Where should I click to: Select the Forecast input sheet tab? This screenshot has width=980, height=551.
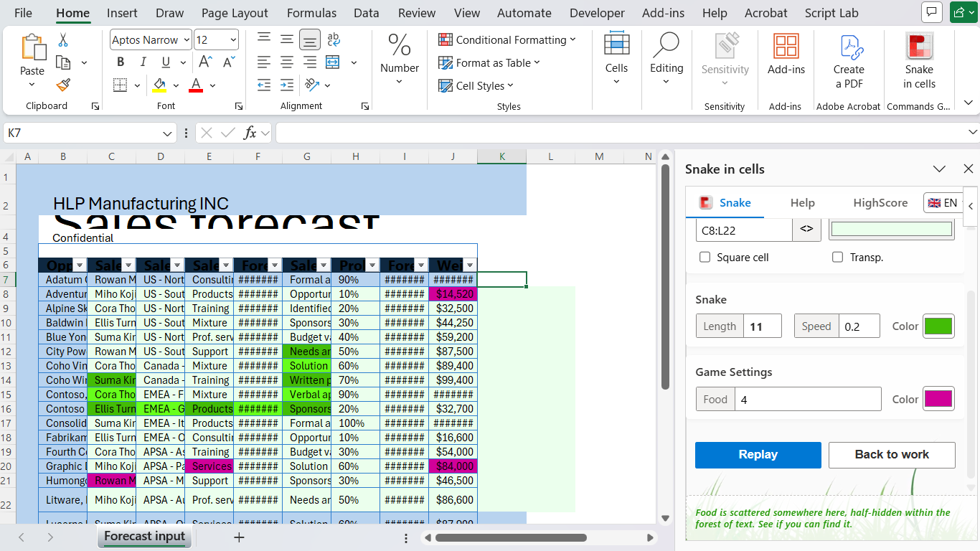point(144,536)
